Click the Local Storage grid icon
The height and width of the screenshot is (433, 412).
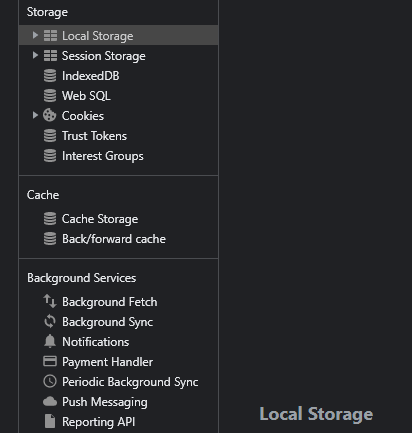tap(50, 35)
